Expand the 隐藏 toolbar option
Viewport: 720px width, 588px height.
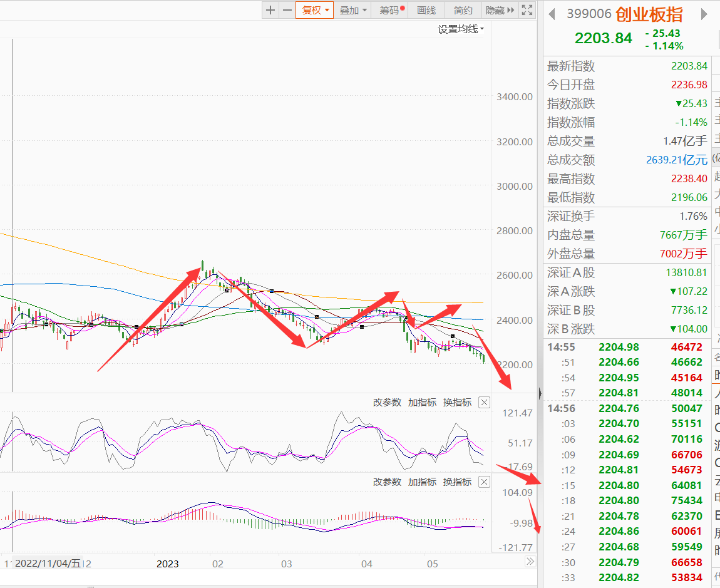pyautogui.click(x=500, y=10)
